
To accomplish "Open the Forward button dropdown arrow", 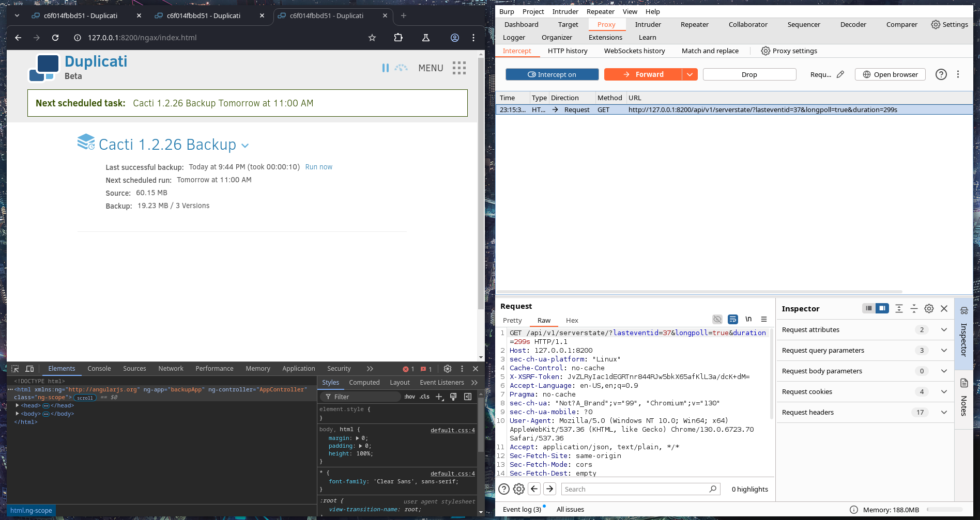I will [690, 74].
